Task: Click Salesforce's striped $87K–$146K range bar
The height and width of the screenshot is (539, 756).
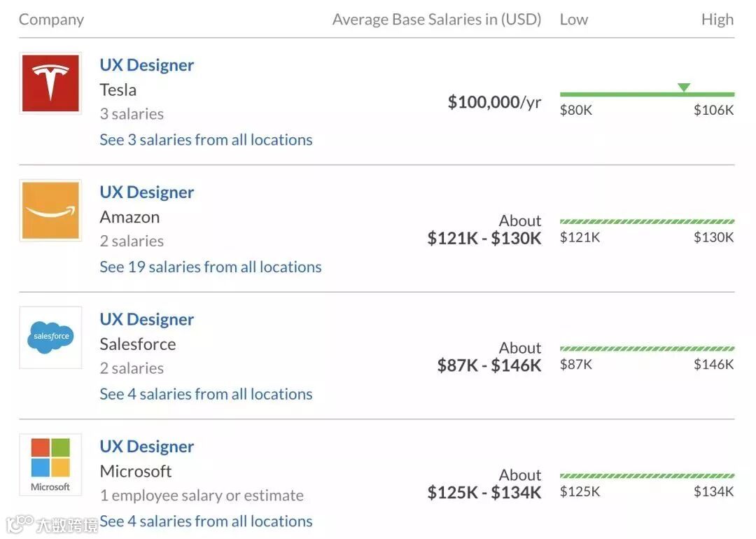Action: [647, 349]
